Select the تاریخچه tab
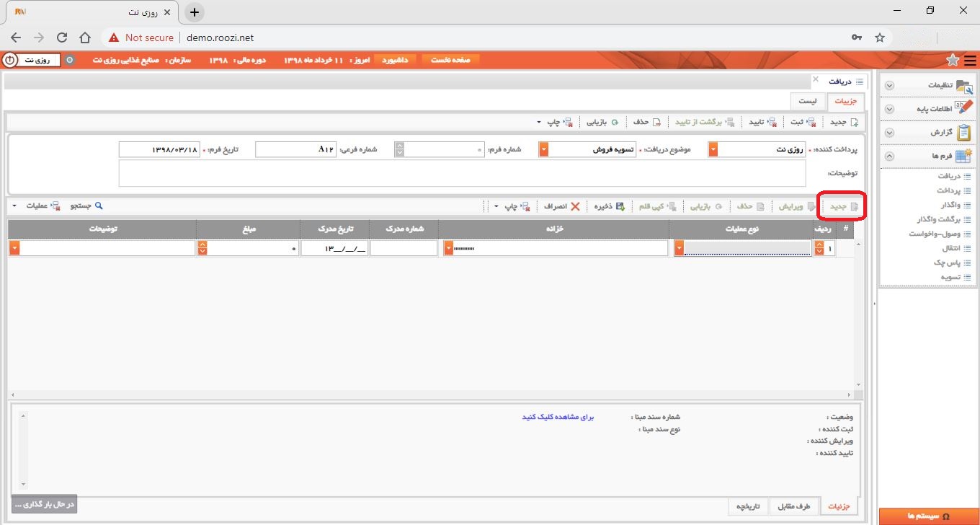The height and width of the screenshot is (525, 980). coord(749,506)
